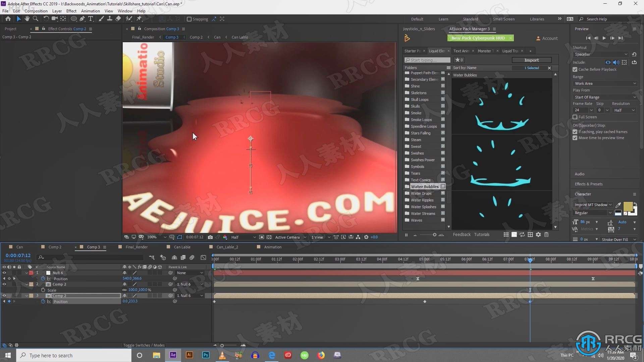Select the Clone Stamp tool

109,19
